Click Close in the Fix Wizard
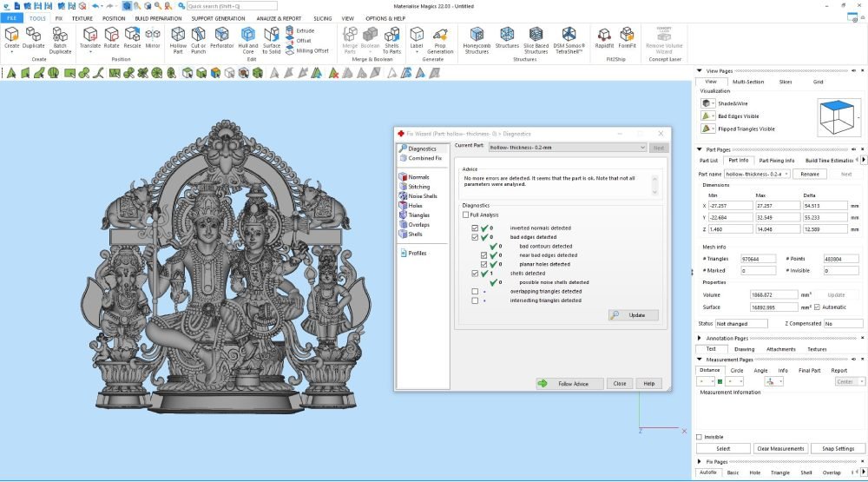Screen dimensions: 868x482 [620, 383]
